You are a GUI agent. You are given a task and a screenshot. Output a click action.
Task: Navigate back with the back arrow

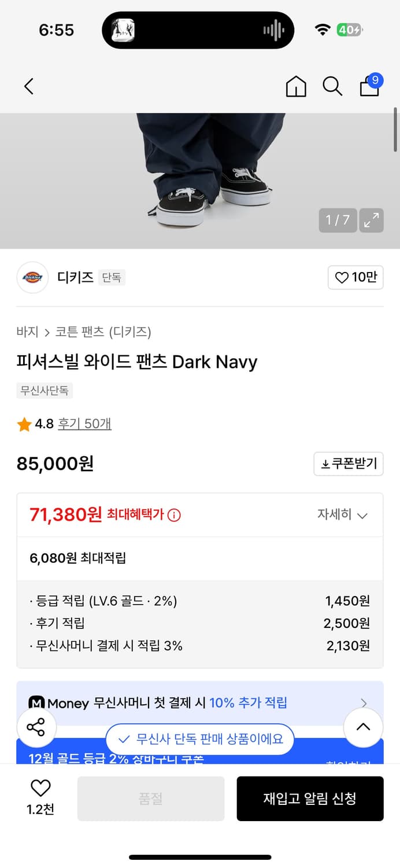tap(29, 86)
